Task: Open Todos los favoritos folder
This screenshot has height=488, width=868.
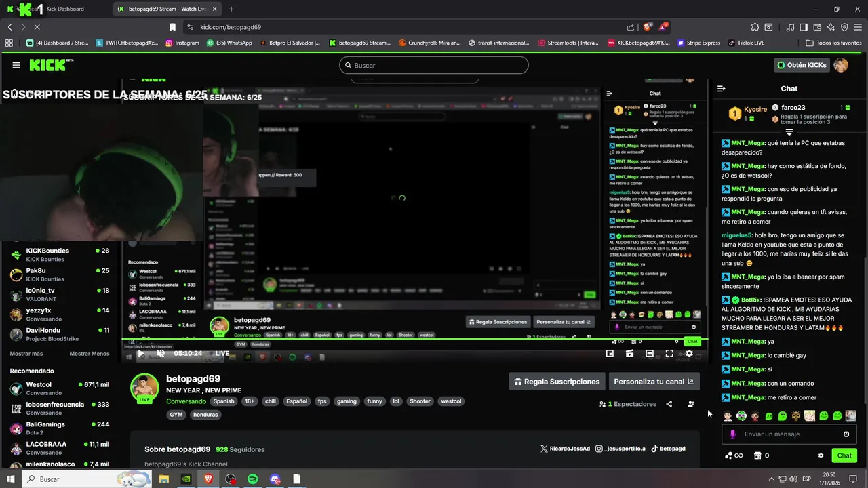Action: (x=833, y=43)
